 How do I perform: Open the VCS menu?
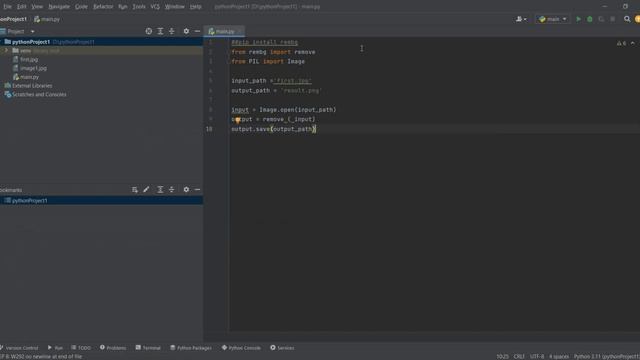point(155,7)
